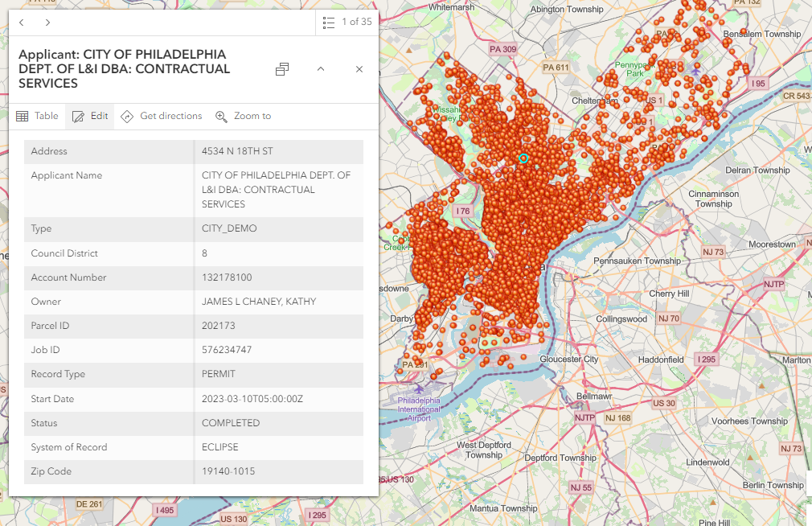Open feature list menu icon
This screenshot has height=526, width=812.
click(x=328, y=23)
